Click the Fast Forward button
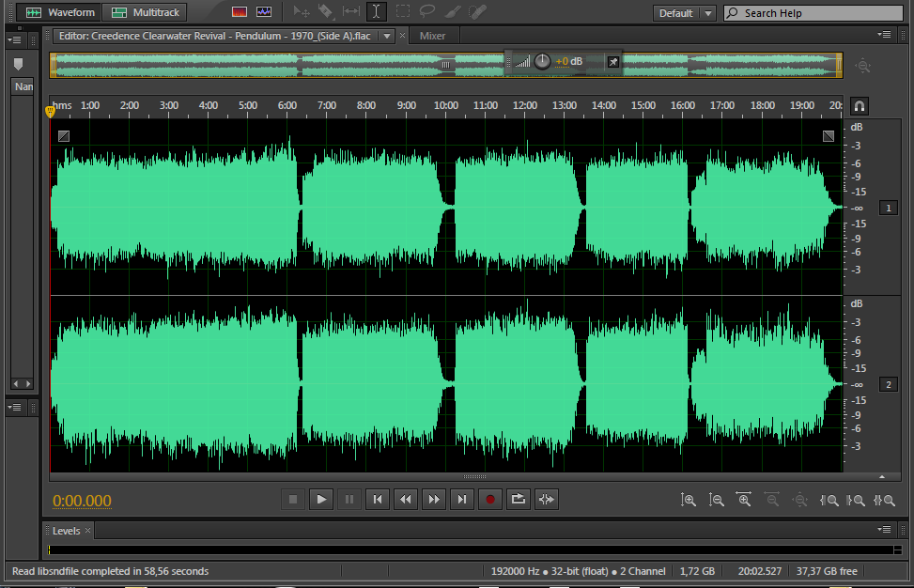This screenshot has height=588, width=914. (434, 500)
